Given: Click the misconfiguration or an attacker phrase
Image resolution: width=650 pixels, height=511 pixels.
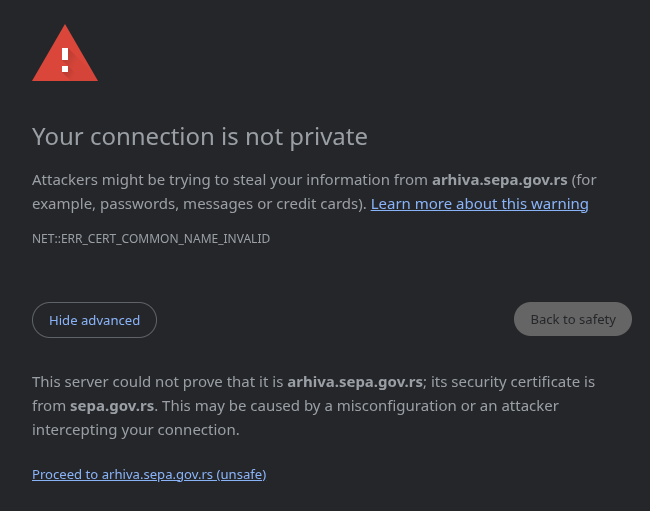Looking at the screenshot, I should click(448, 406).
